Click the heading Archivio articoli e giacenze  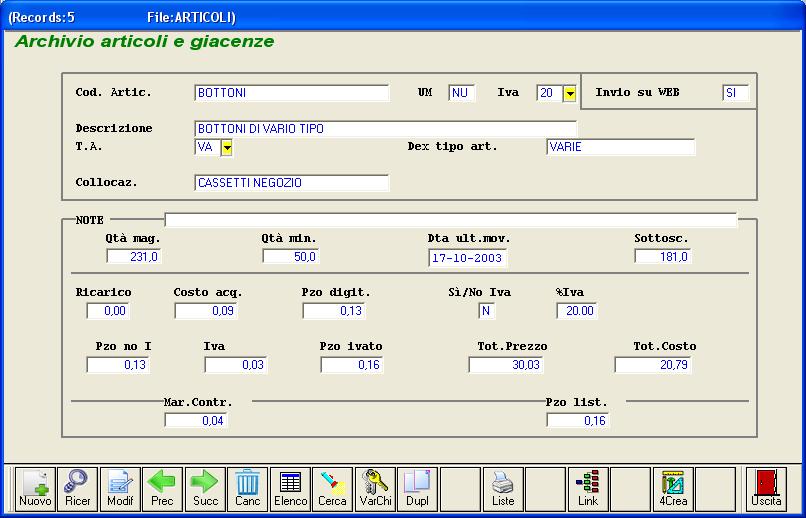point(144,42)
